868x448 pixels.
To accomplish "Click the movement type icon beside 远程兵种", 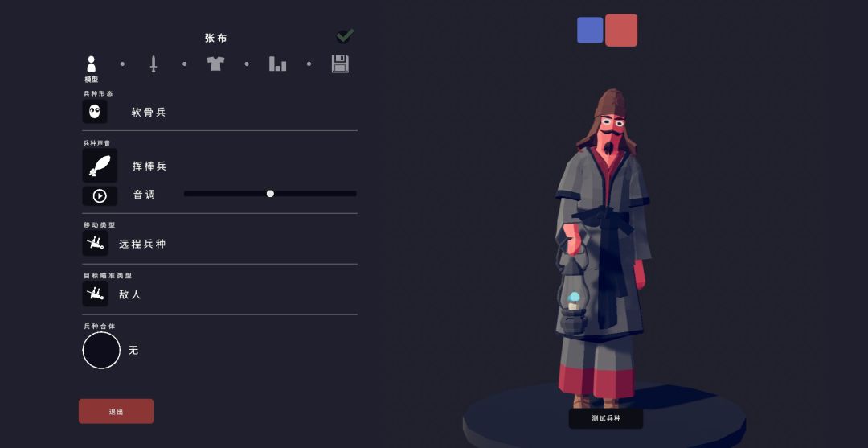I will (x=95, y=243).
